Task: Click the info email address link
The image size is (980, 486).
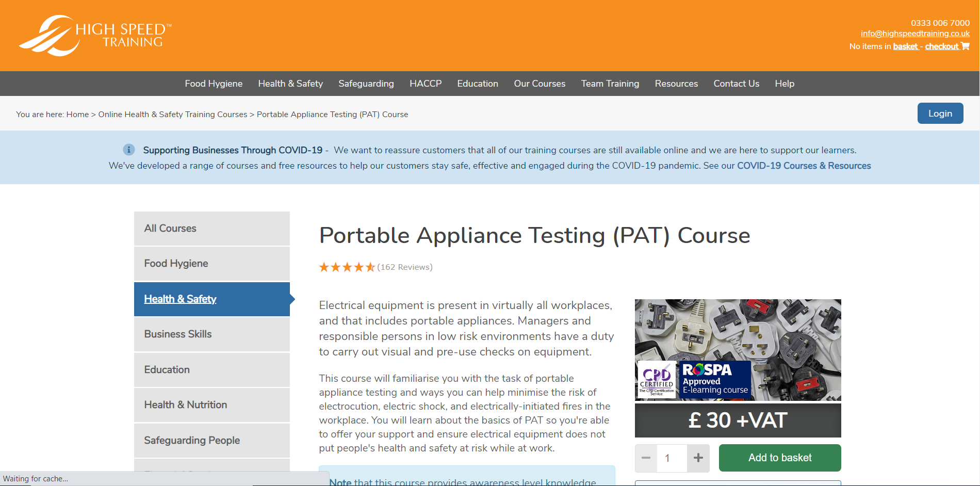Action: pyautogui.click(x=915, y=34)
